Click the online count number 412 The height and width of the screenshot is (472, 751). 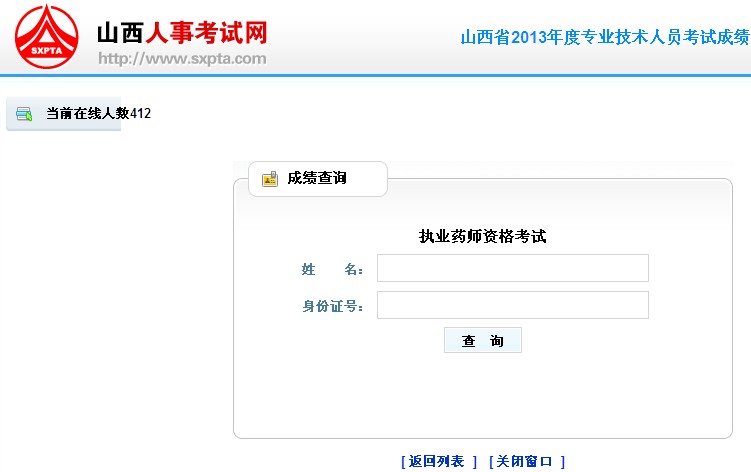pos(141,114)
